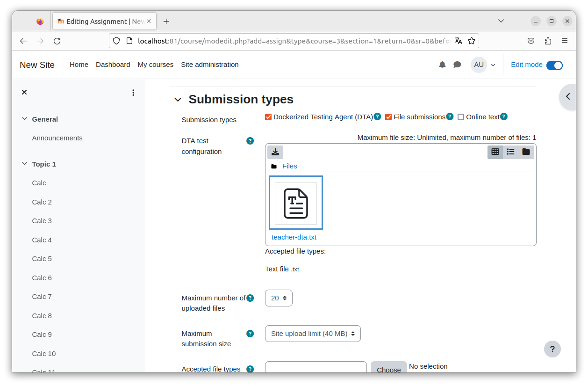Collapse the Submission types section
The width and height of the screenshot is (588, 386).
coord(178,100)
